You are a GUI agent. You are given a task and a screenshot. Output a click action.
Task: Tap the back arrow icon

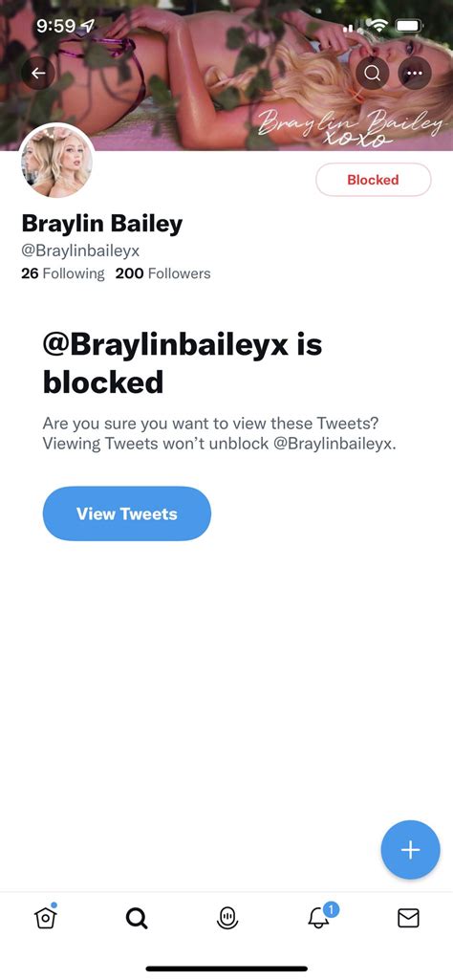click(x=39, y=73)
